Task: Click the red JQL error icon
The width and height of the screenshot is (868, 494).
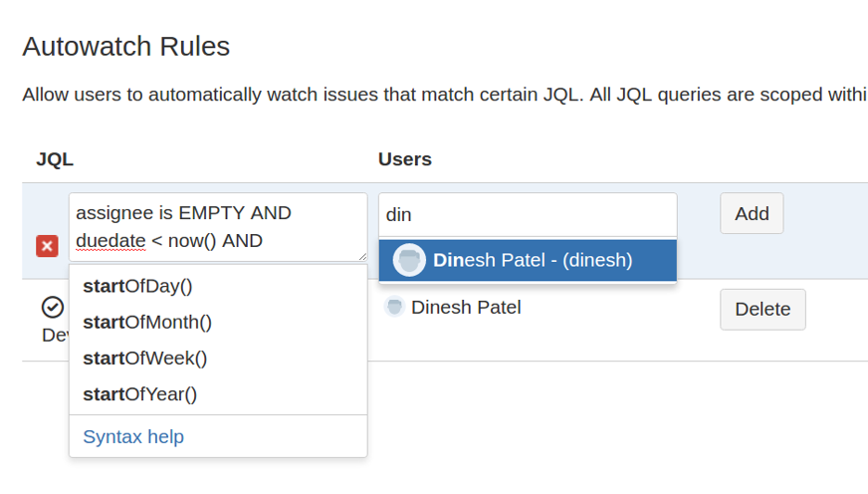Action: (47, 245)
